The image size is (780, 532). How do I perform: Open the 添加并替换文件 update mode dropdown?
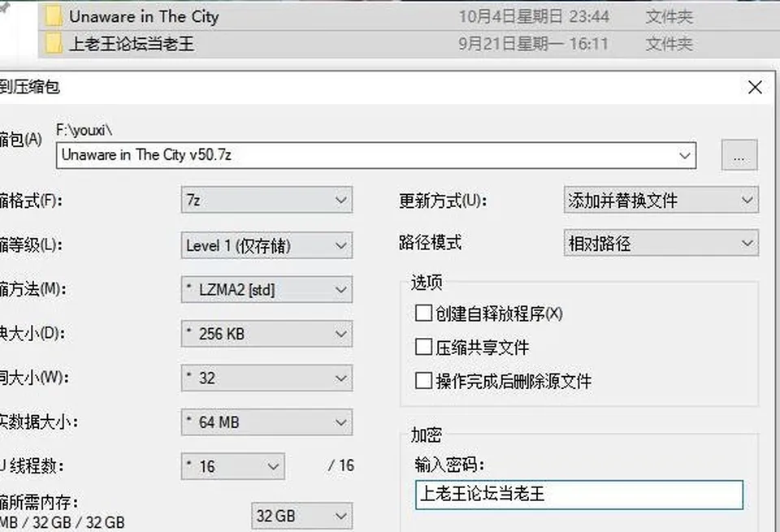click(661, 200)
